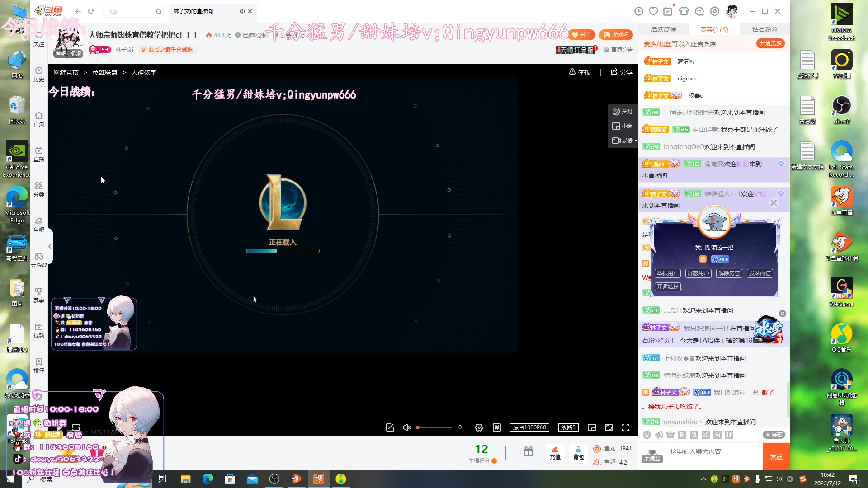Screen dimensions: 868x488
Task: Open 赛事 section from the left sidebar
Action: [x=39, y=296]
